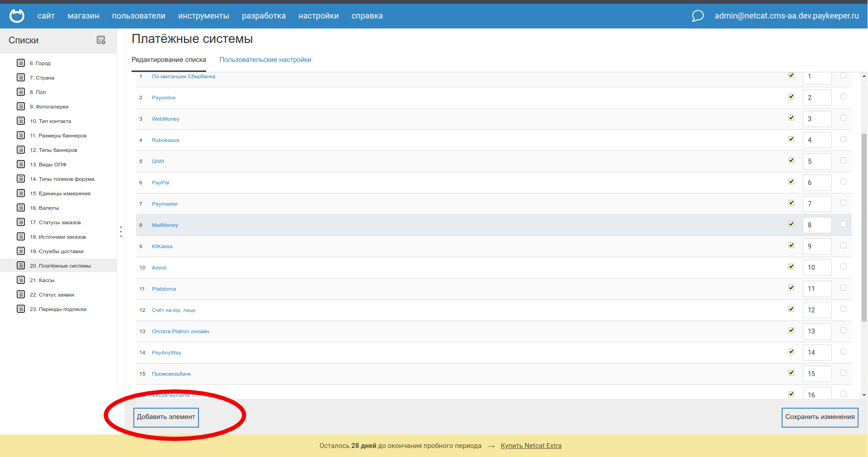Viewport: 868px width, 457px height.
Task: Click the priority field for WebMoney
Action: [x=817, y=119]
